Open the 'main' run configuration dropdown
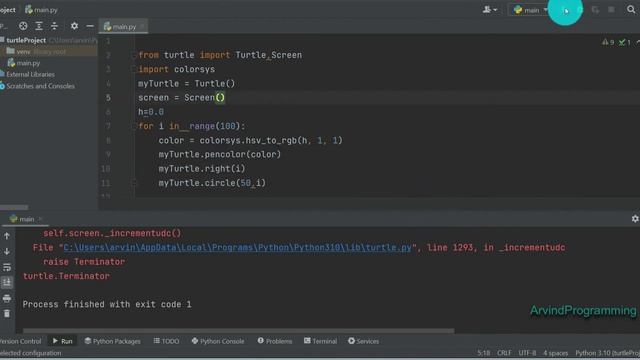Image resolution: width=640 pixels, height=360 pixels. tap(530, 10)
